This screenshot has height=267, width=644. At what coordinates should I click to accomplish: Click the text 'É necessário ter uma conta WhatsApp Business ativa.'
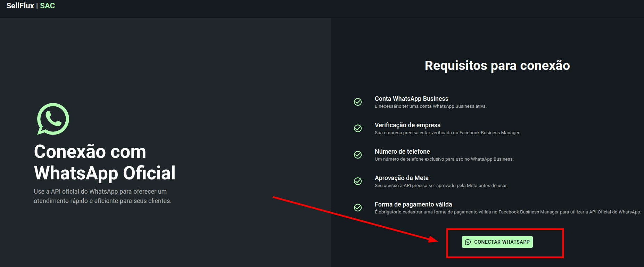tap(431, 106)
